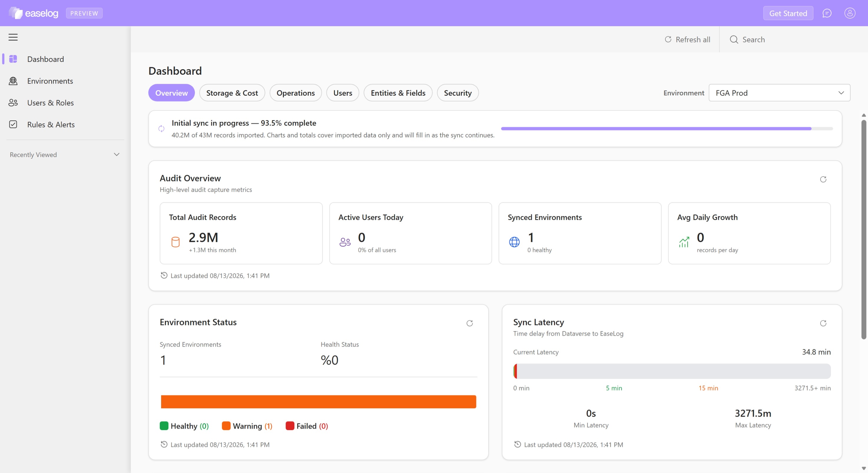Click the '15 min' latency threshold label

[708, 388]
